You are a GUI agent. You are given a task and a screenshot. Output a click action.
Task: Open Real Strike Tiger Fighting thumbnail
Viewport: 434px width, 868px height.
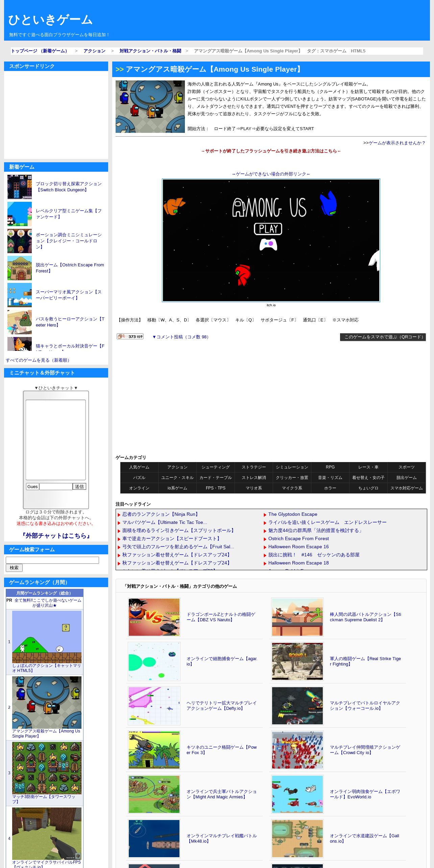(x=297, y=661)
